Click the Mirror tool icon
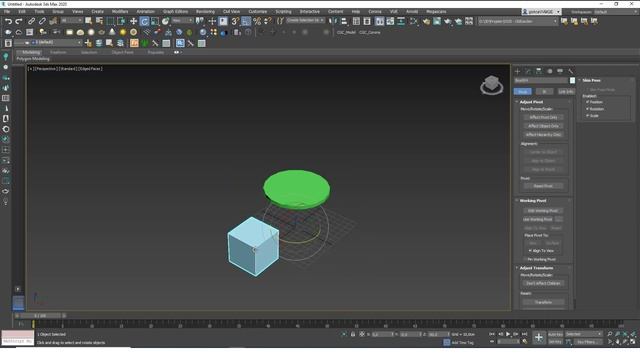 (x=333, y=21)
